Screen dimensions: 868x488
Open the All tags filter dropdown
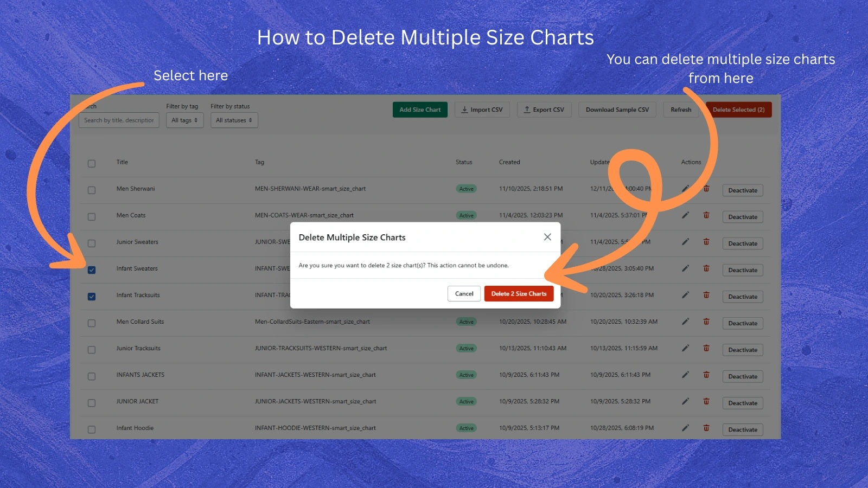(x=184, y=120)
